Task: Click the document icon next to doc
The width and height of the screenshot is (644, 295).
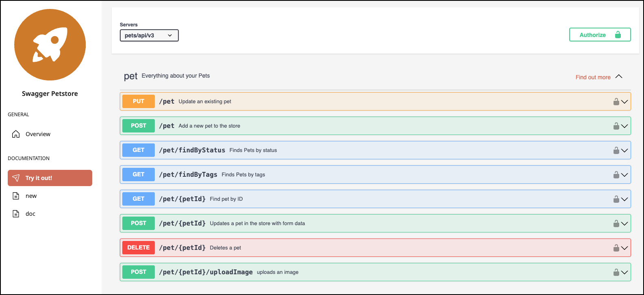Action: click(16, 214)
